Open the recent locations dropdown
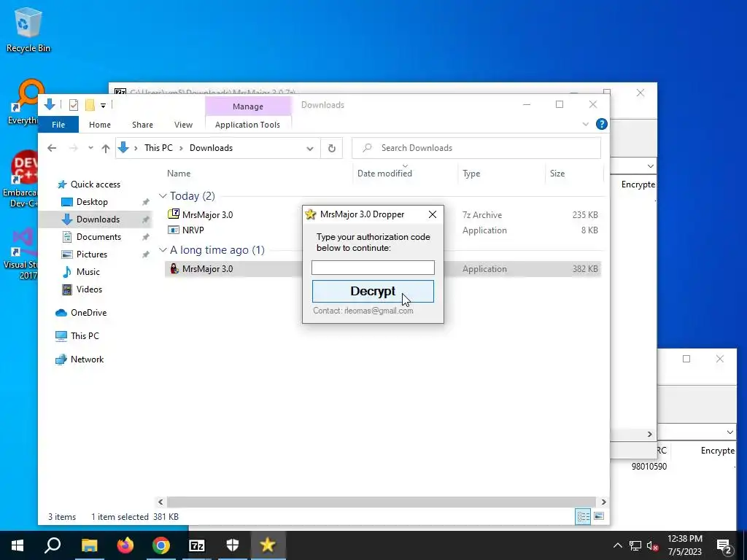The width and height of the screenshot is (747, 560). [x=90, y=148]
